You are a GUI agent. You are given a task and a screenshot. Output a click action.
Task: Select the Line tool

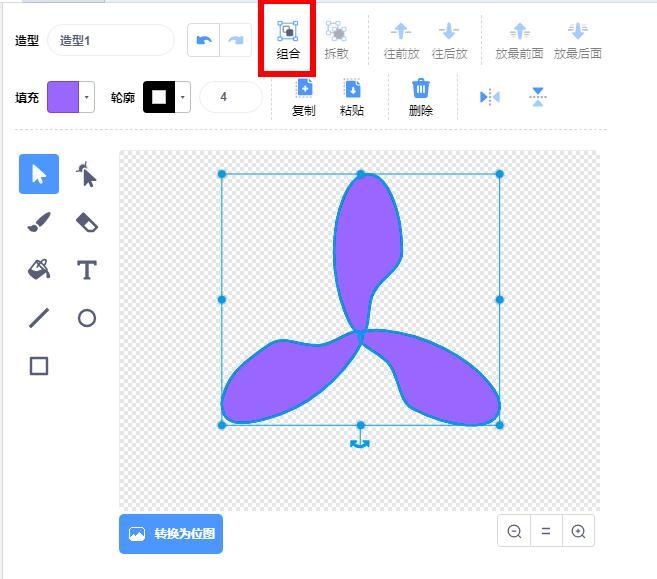[x=39, y=318]
